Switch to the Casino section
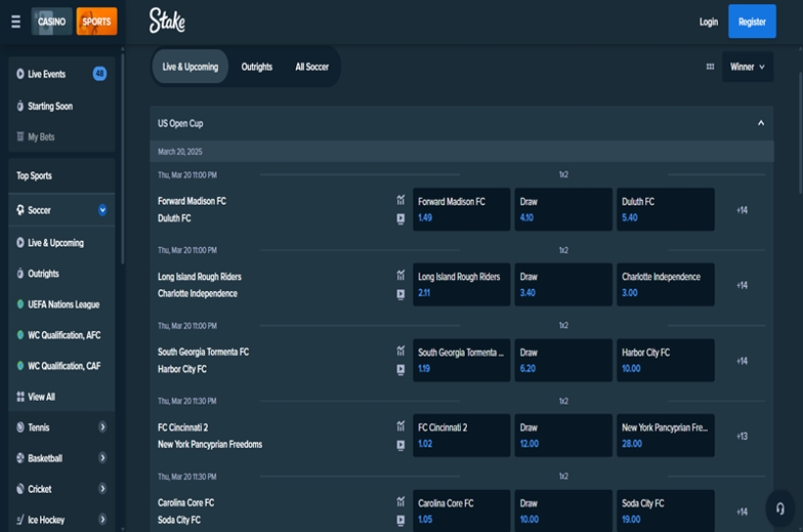Viewport: 803px width, 532px height. coord(52,22)
